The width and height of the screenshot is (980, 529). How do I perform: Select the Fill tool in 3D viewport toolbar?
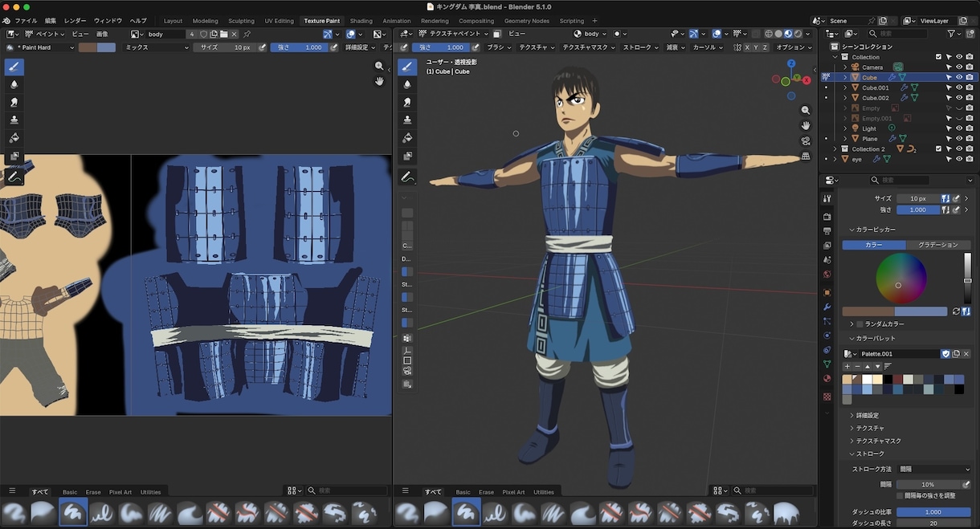pyautogui.click(x=407, y=138)
